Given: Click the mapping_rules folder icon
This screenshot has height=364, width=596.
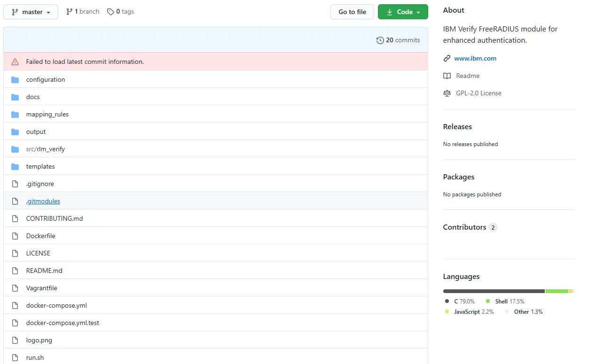Looking at the screenshot, I should coord(15,114).
